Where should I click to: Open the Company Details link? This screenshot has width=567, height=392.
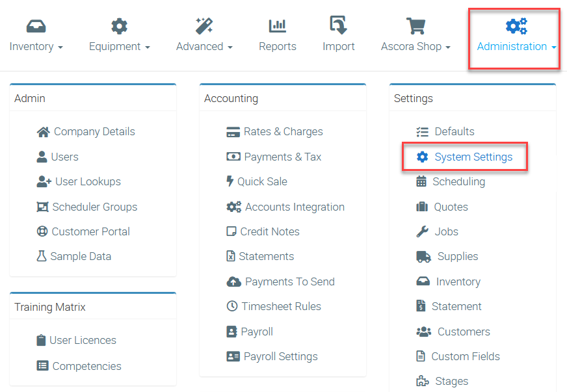click(x=94, y=131)
